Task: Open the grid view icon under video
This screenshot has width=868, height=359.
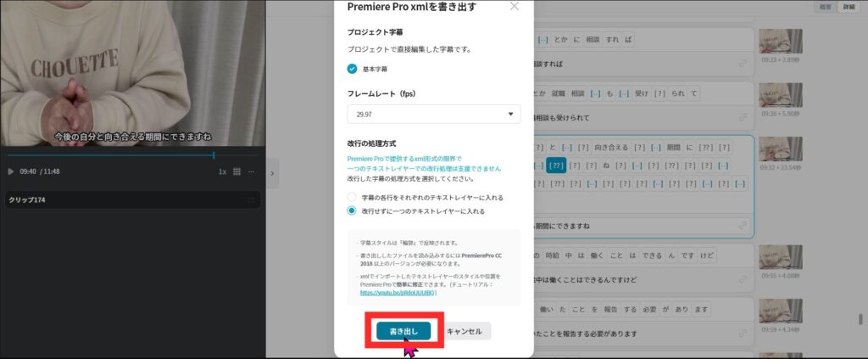Action: click(x=236, y=171)
